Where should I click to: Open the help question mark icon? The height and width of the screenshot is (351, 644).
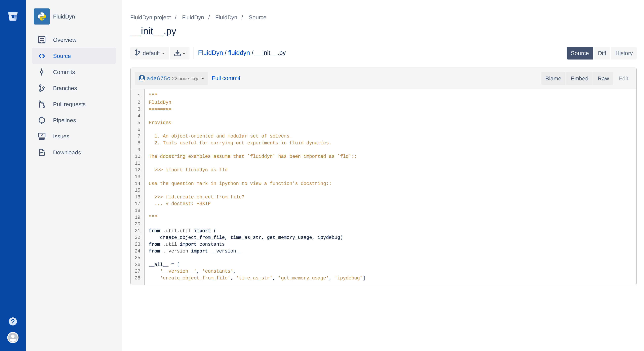pyautogui.click(x=12, y=321)
